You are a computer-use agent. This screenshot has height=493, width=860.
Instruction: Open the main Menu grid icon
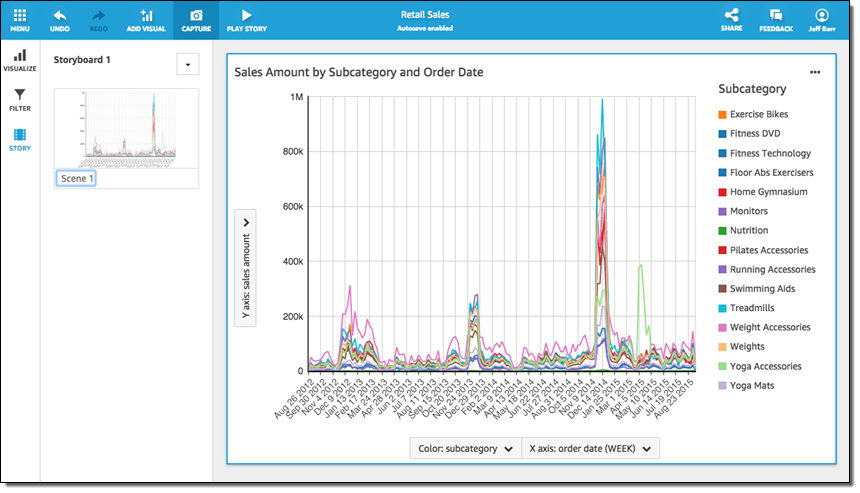point(20,17)
